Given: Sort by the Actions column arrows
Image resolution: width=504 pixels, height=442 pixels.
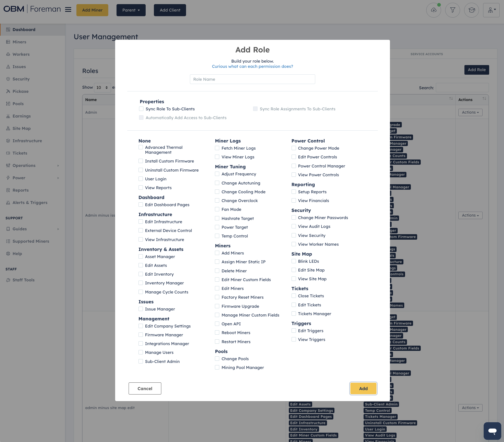Looking at the screenshot, I should click(x=484, y=99).
